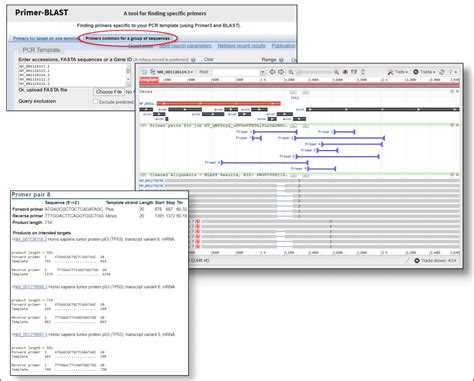Click the Primer-BLAST page title

41,13
